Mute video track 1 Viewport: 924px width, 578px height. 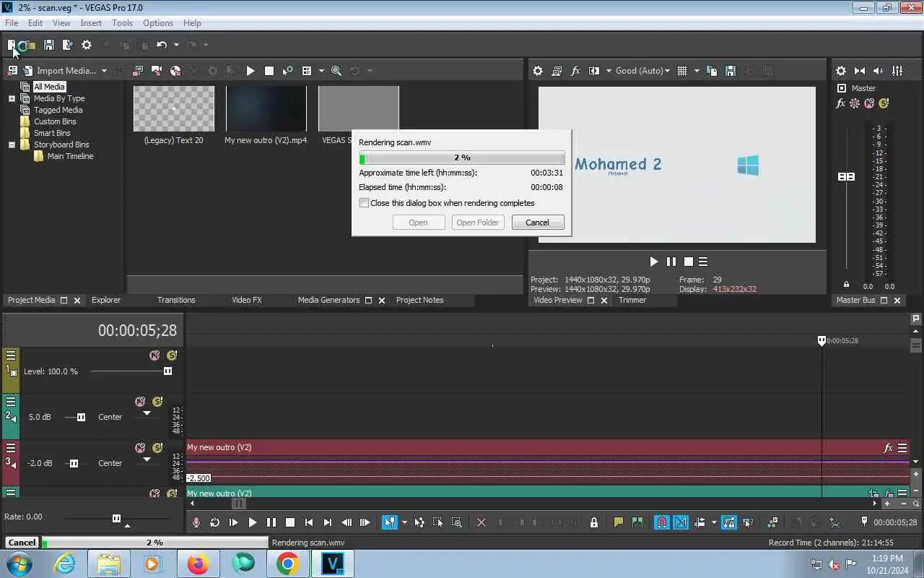click(x=154, y=355)
